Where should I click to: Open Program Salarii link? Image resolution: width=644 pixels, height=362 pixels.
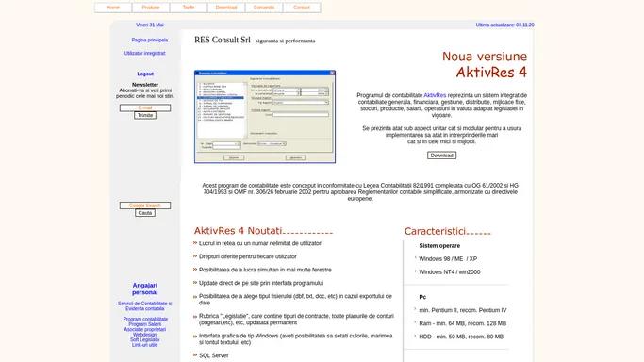(x=145, y=324)
